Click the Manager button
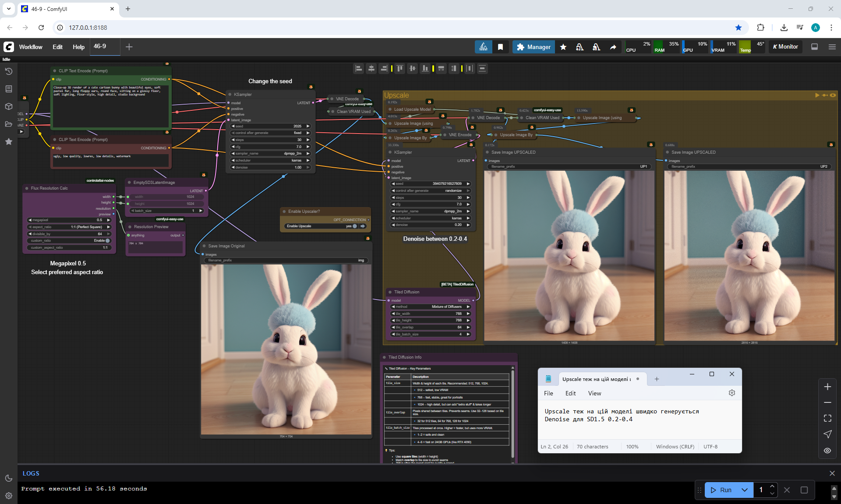The image size is (841, 504). coord(534,47)
